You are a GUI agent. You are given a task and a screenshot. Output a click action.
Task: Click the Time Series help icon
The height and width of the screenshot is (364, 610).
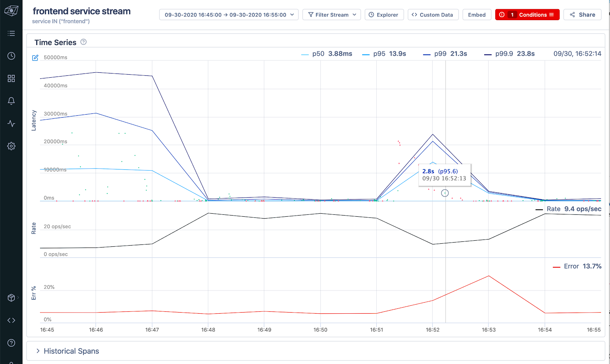83,42
